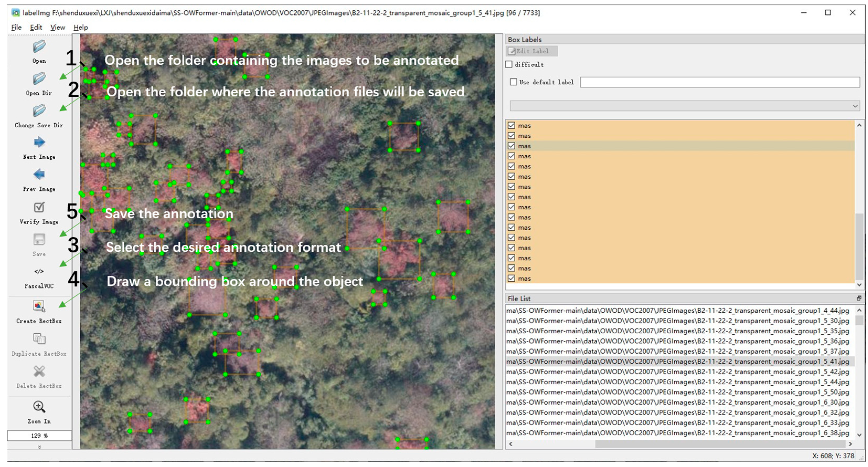This screenshot has height=467, width=868.
Task: Click the Zoom In magnifier icon
Action: (39, 407)
